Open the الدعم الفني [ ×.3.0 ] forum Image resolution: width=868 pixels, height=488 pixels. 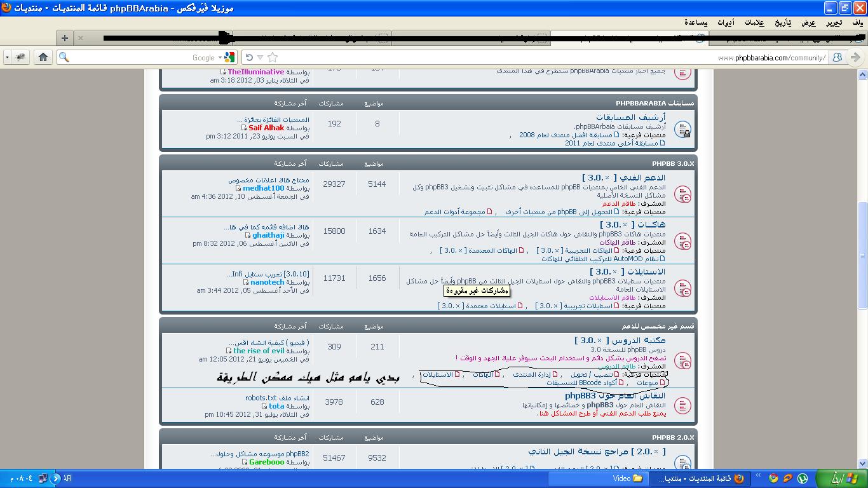624,178
